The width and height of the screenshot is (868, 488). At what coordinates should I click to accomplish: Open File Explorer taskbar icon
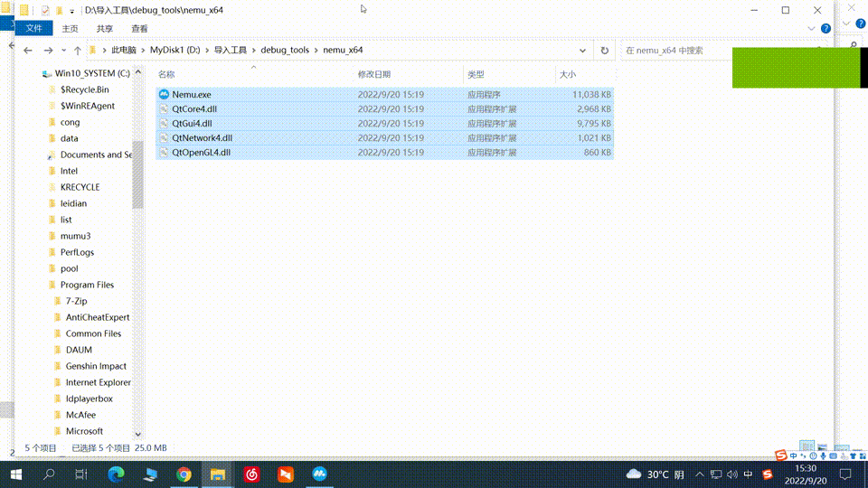click(x=218, y=474)
